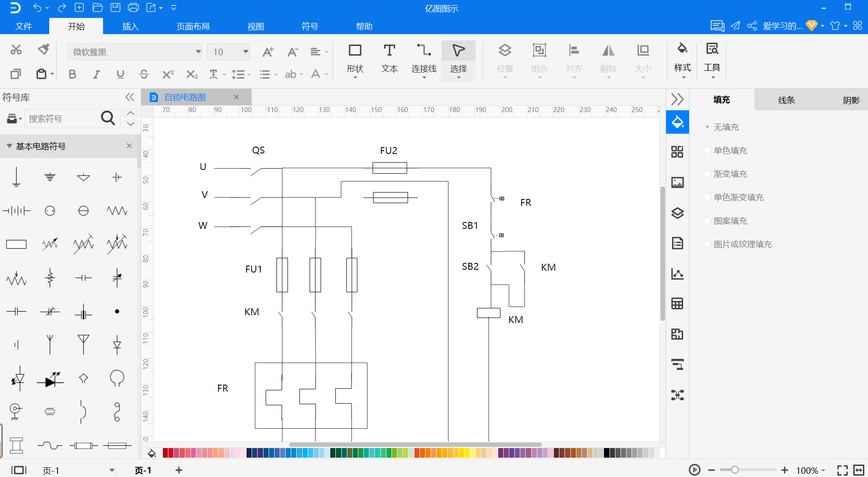Apply Superscript formatting
The width and height of the screenshot is (868, 477).
tap(168, 74)
